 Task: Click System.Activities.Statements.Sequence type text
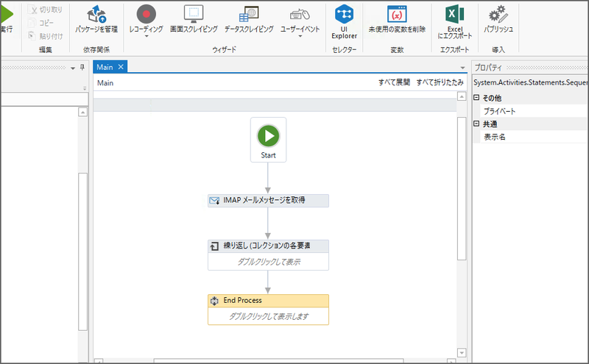point(530,82)
